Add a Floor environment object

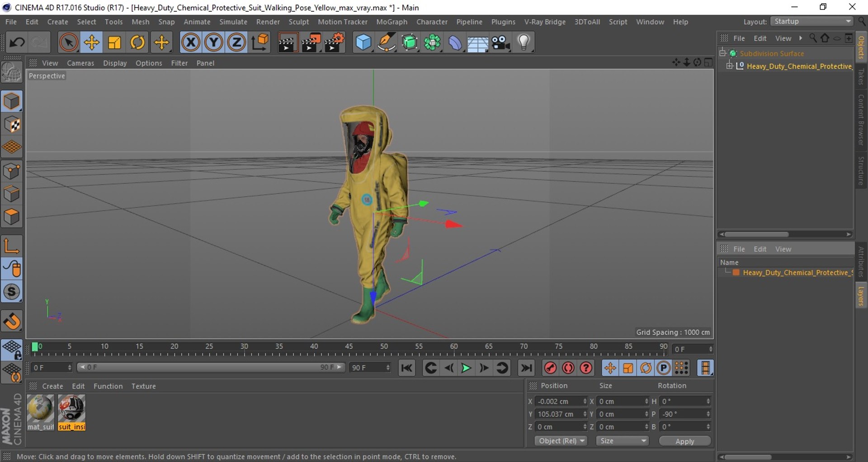(478, 42)
